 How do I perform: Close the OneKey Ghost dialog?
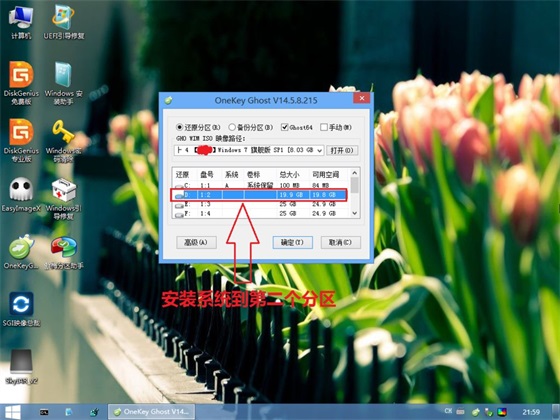362,98
